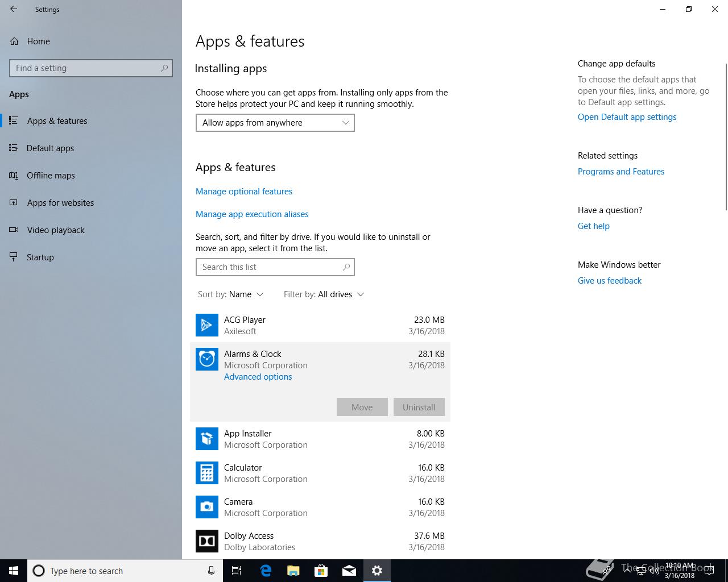Click the Type here to search box
728x582 pixels.
[x=125, y=571]
